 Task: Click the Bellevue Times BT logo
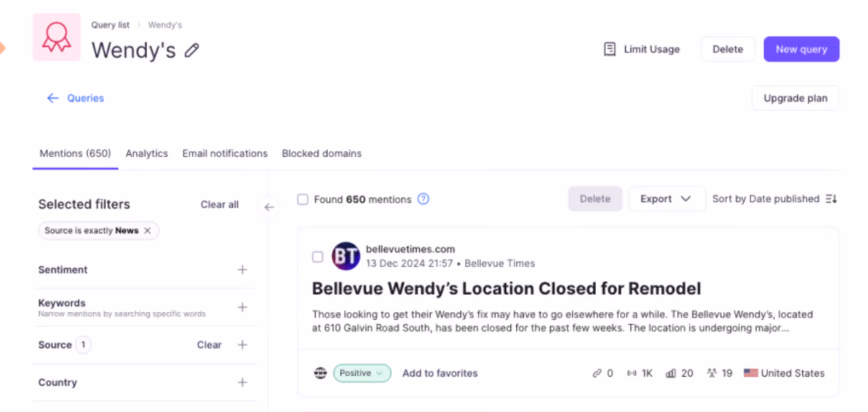pyautogui.click(x=346, y=256)
